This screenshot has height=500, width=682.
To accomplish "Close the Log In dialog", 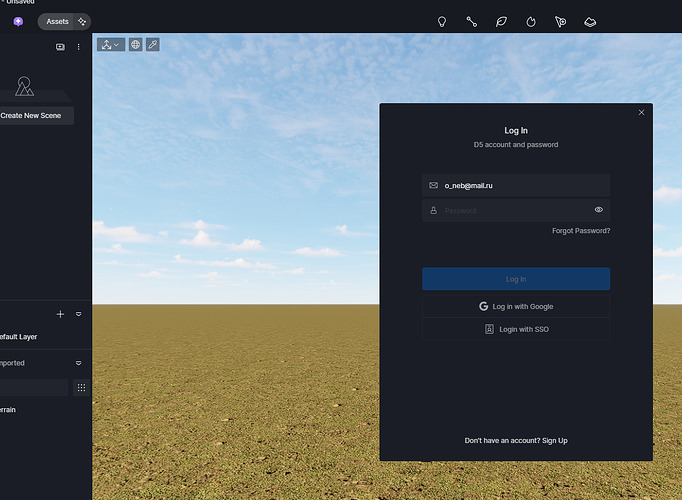I will pos(641,112).
